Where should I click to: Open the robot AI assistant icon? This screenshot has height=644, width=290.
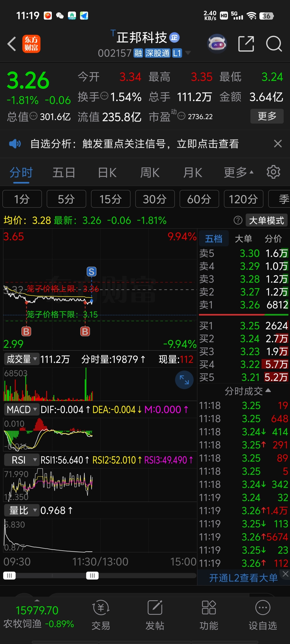[217, 43]
